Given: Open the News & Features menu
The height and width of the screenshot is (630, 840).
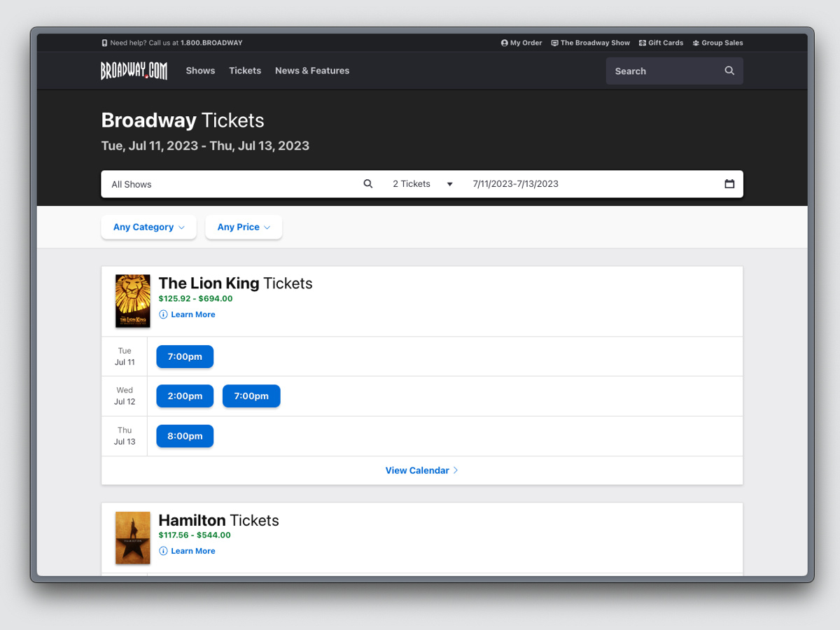Looking at the screenshot, I should pos(312,71).
